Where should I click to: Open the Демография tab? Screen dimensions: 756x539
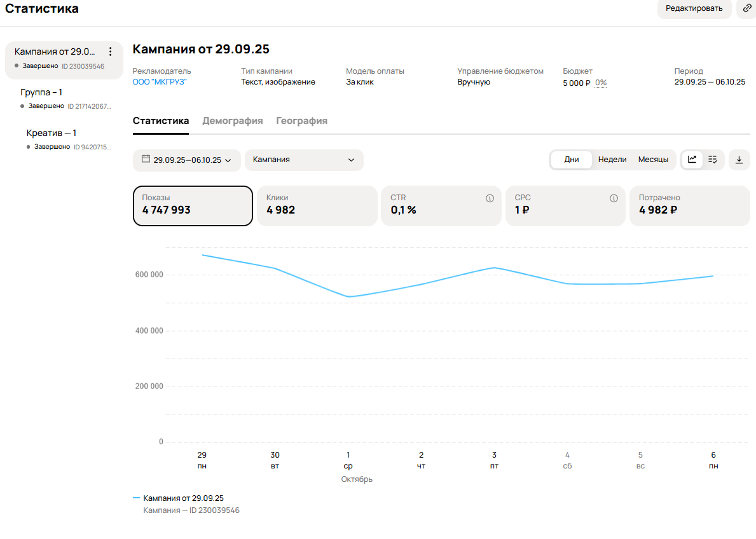[232, 121]
